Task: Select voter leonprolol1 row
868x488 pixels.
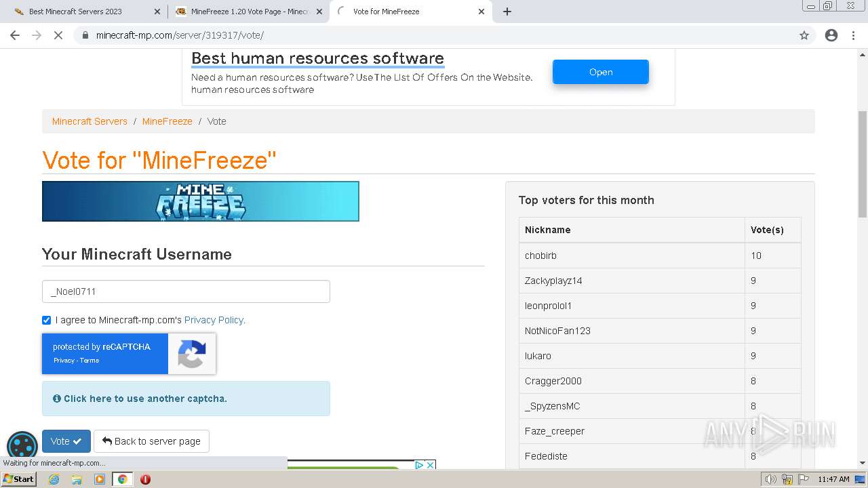Action: 660,306
